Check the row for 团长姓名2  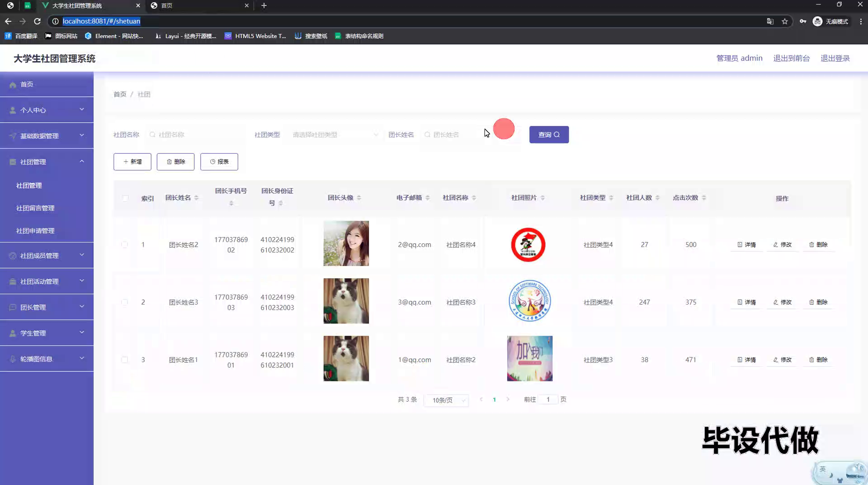point(124,244)
